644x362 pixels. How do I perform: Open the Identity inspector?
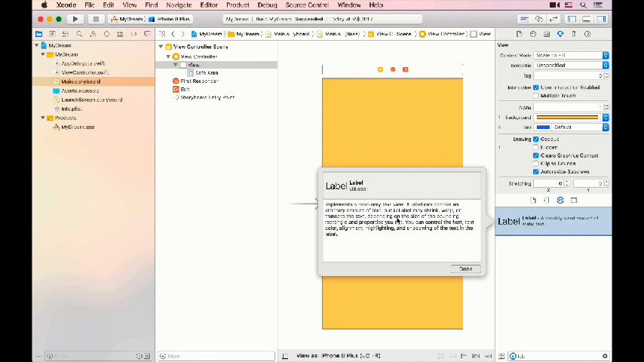547,34
